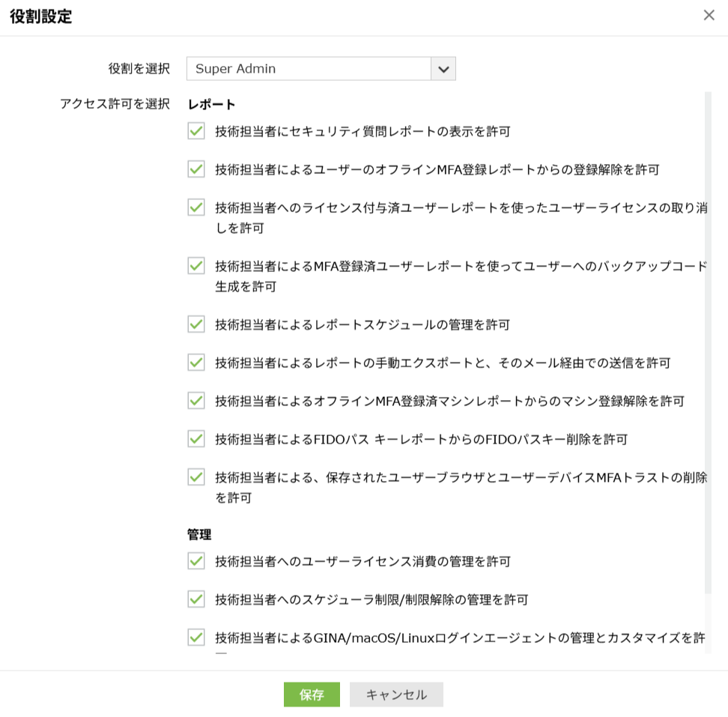Disable レポートスケジュールの管理を許可 checkbox
Screen dimensions: 728x717
pos(196,324)
